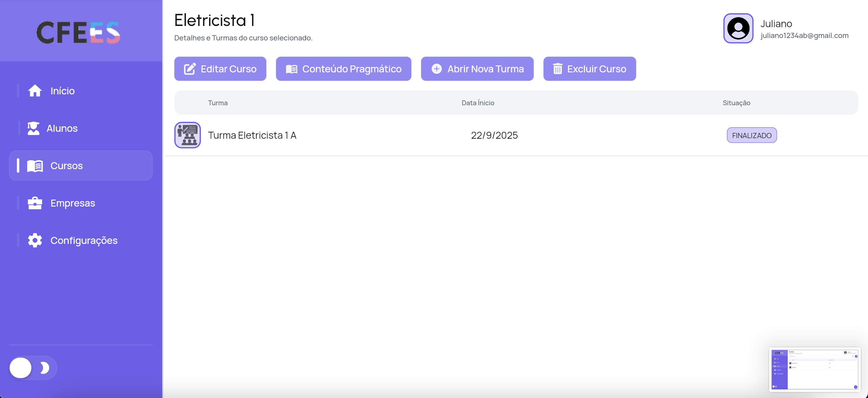Click the home icon beside Início
The height and width of the screenshot is (398, 868).
[x=35, y=91]
